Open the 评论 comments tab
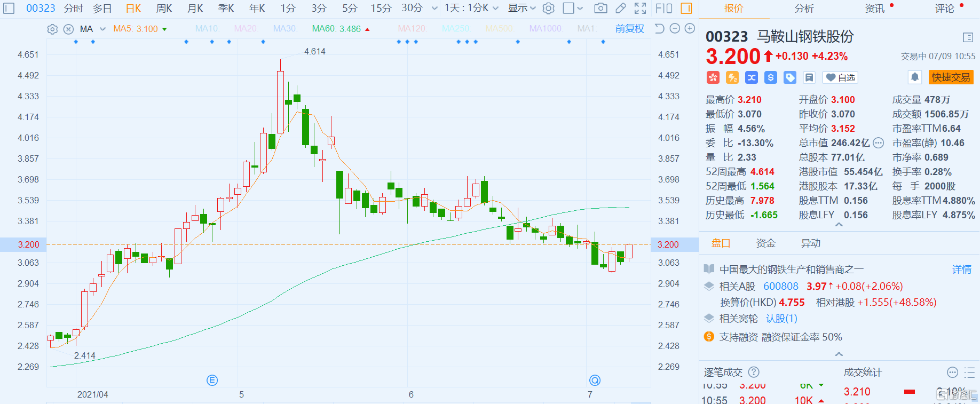Viewport: 980px width, 404px height. click(944, 9)
